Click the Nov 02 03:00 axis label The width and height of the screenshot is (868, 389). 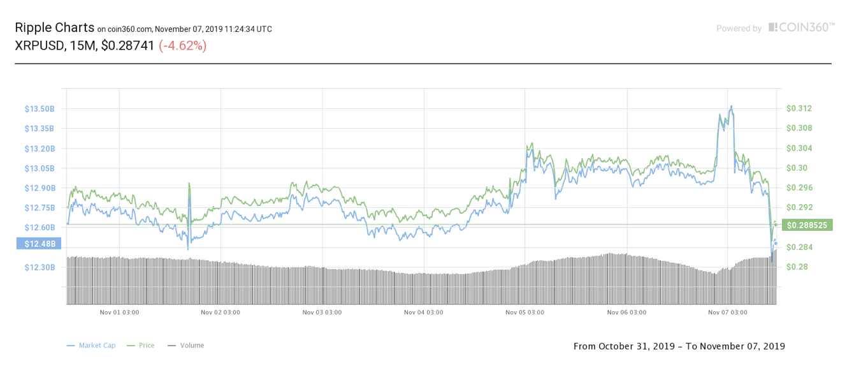(221, 312)
